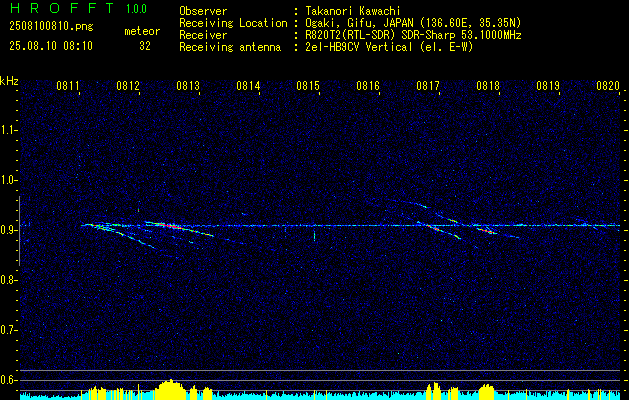Click the red meteor echo near 0818
This screenshot has height=400, width=629.
click(x=489, y=231)
